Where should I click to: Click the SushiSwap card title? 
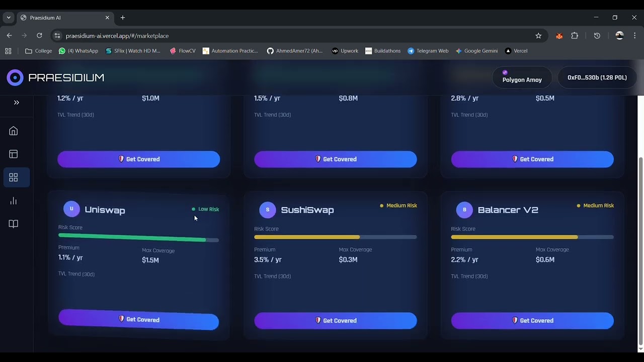(307, 210)
